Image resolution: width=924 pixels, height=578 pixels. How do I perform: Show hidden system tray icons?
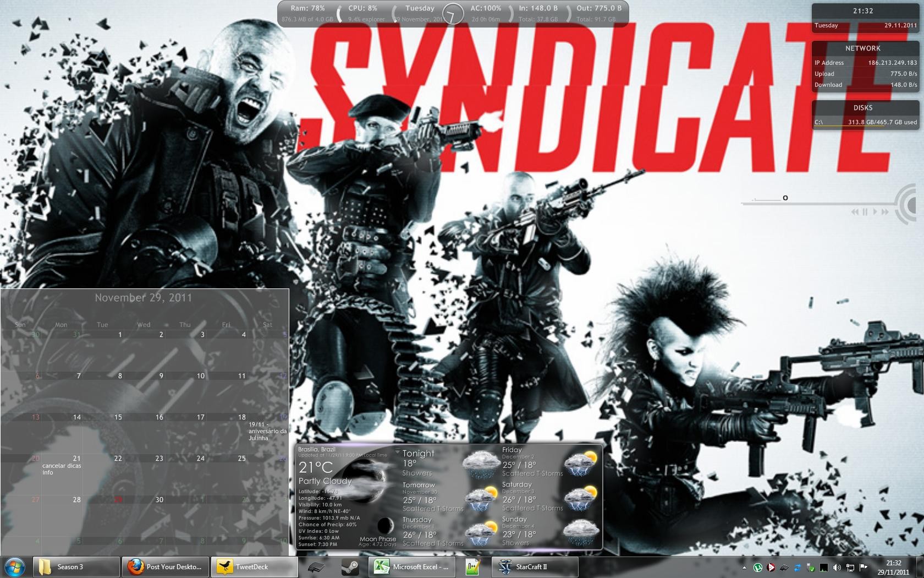[x=744, y=568]
